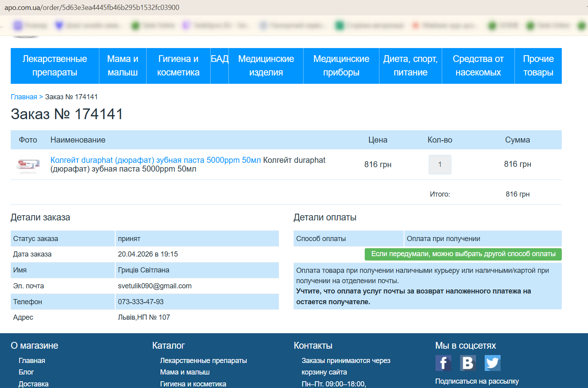Click the Эл. почта label
Screen dimensions: 588x388
[29, 286]
